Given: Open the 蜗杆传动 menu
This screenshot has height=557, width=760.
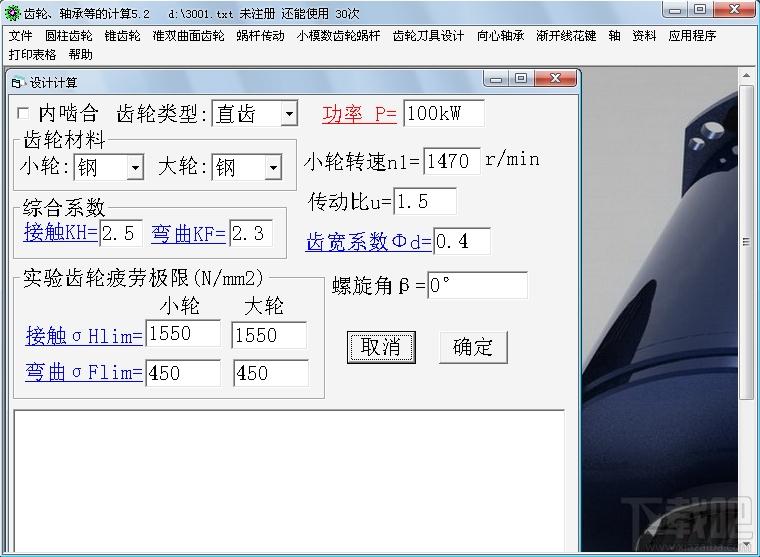Looking at the screenshot, I should pos(260,36).
